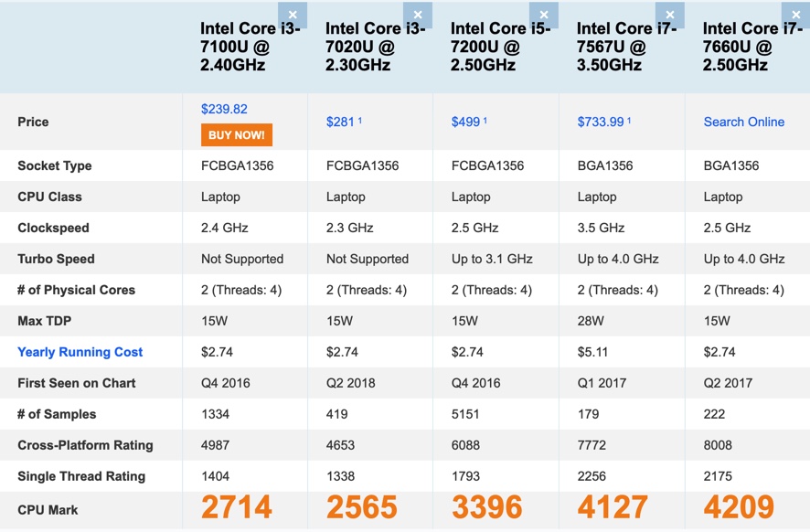Click the 4209 CPU Mark score
This screenshot has height=532, width=810.
pyautogui.click(x=739, y=507)
